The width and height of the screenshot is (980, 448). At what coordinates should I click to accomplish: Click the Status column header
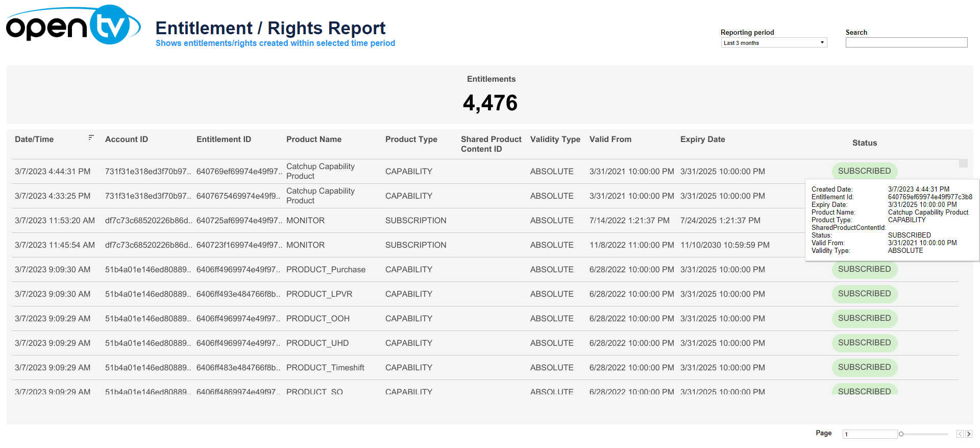pos(864,143)
